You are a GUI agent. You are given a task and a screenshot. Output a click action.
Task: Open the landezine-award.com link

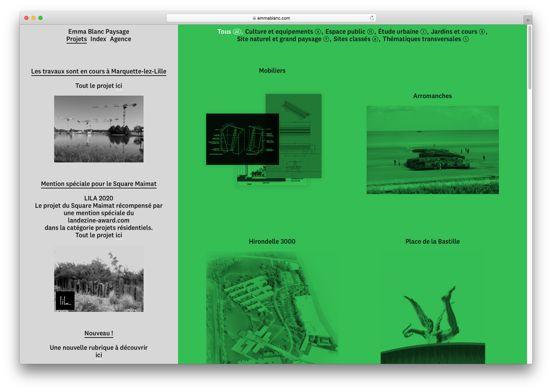tap(99, 220)
